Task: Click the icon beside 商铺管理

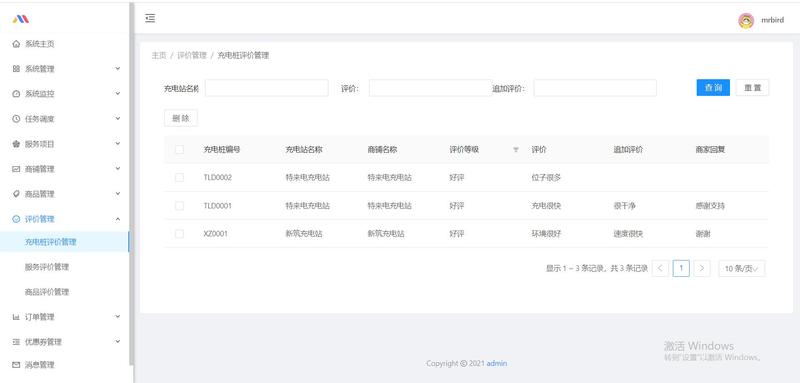Action: pyautogui.click(x=16, y=169)
